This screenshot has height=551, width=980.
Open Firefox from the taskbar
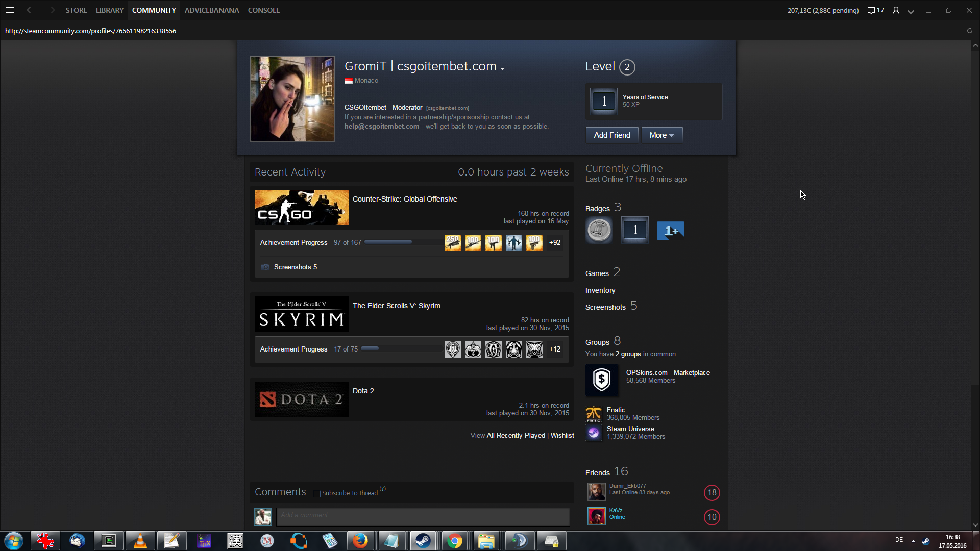360,541
